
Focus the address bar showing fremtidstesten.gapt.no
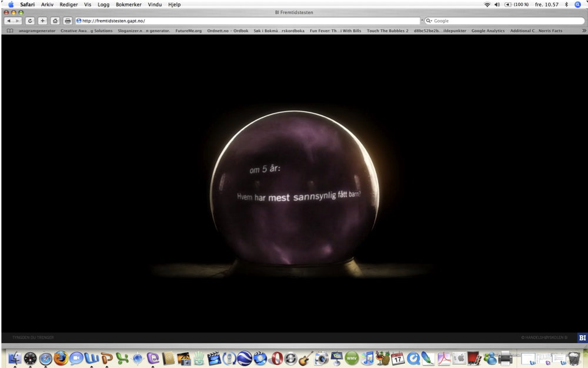click(x=248, y=21)
